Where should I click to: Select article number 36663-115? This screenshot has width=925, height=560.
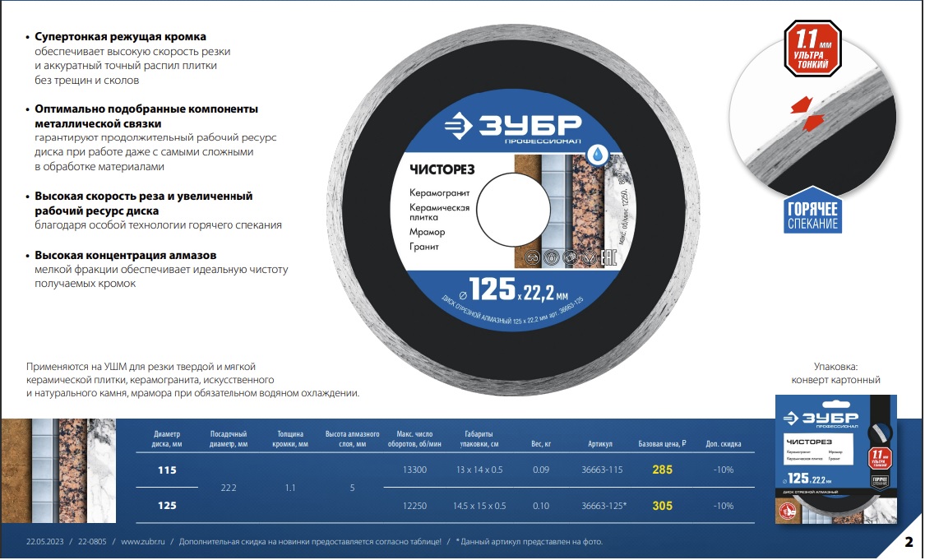click(x=602, y=470)
